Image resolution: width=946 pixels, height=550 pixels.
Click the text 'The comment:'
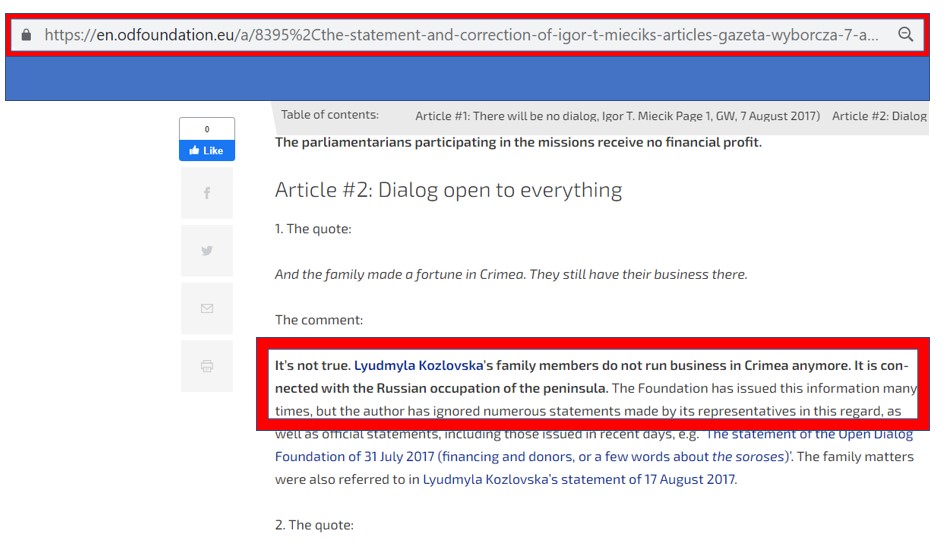pos(319,320)
